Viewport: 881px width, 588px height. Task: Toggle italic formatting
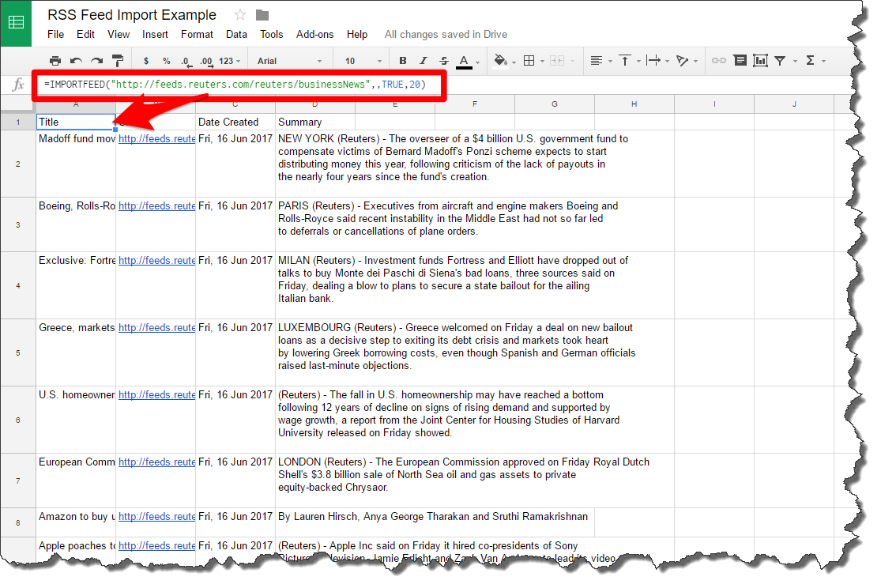tap(423, 61)
